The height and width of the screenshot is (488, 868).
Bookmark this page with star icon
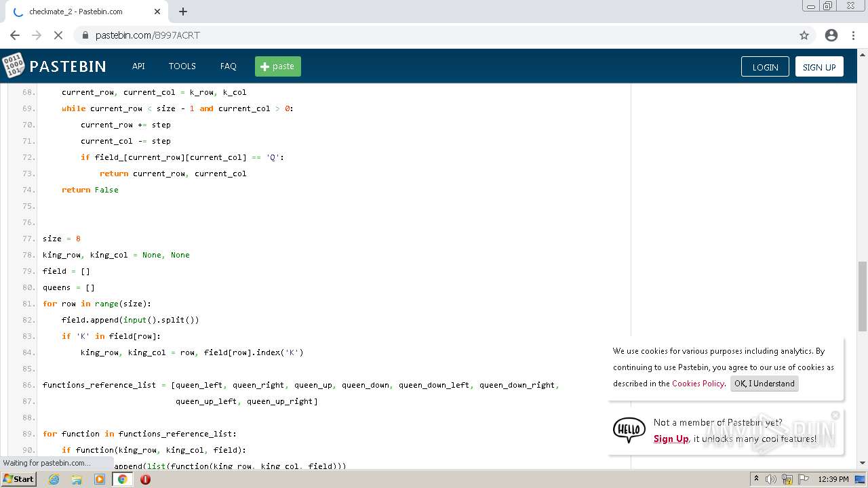click(x=804, y=35)
